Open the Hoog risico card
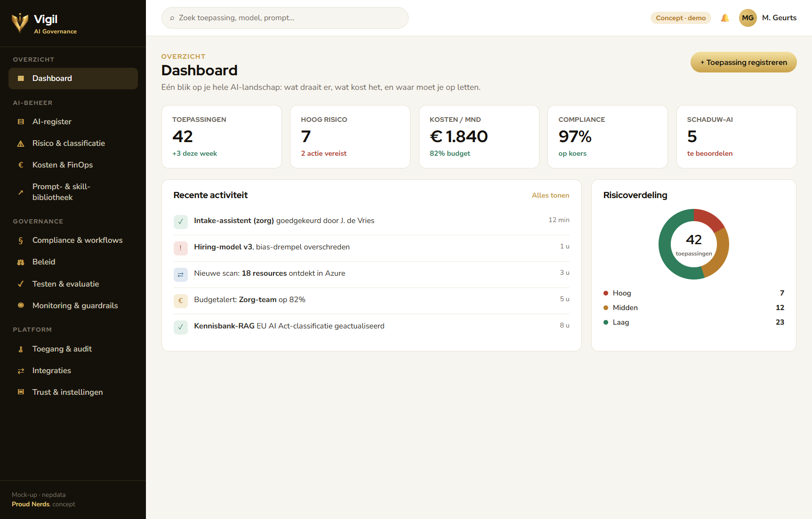 pyautogui.click(x=350, y=136)
